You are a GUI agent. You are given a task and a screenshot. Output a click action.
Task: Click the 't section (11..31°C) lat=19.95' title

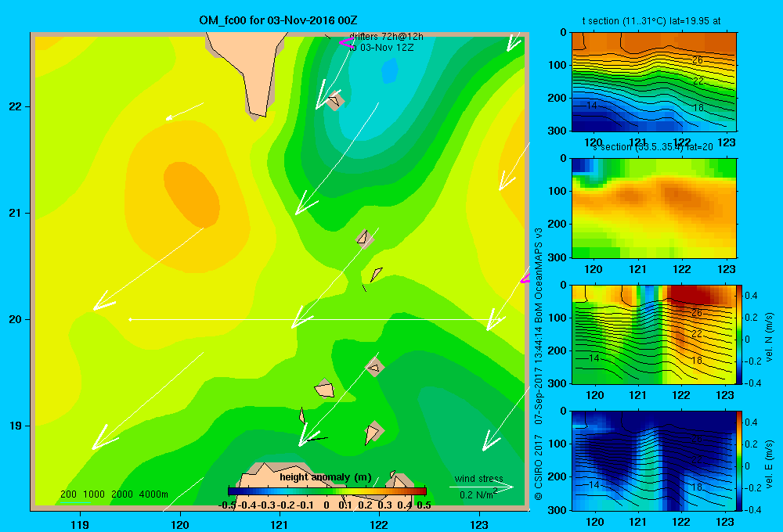pos(651,21)
